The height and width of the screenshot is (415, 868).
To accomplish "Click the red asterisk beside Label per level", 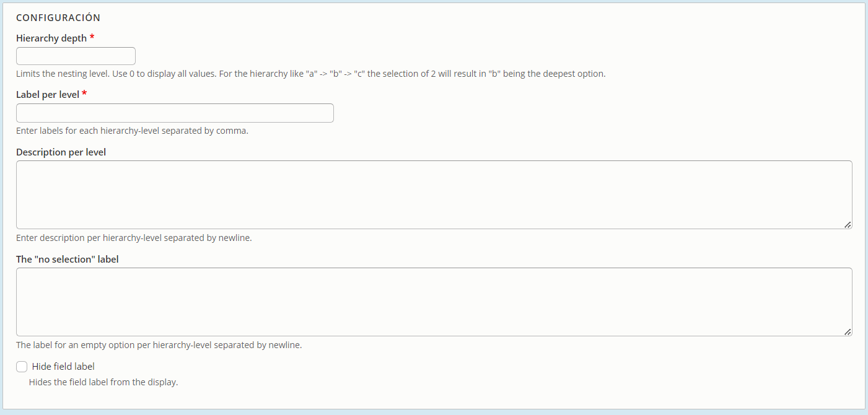I will (84, 94).
